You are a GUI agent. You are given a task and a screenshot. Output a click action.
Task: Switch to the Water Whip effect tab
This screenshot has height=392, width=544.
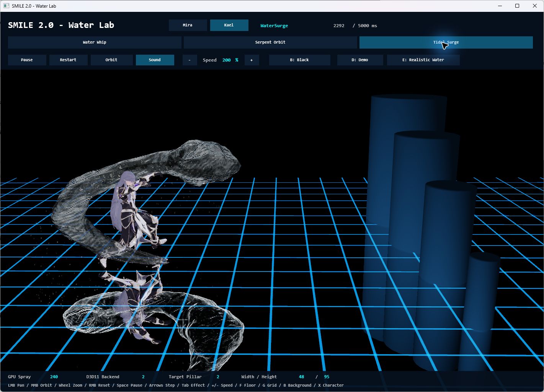coord(95,42)
